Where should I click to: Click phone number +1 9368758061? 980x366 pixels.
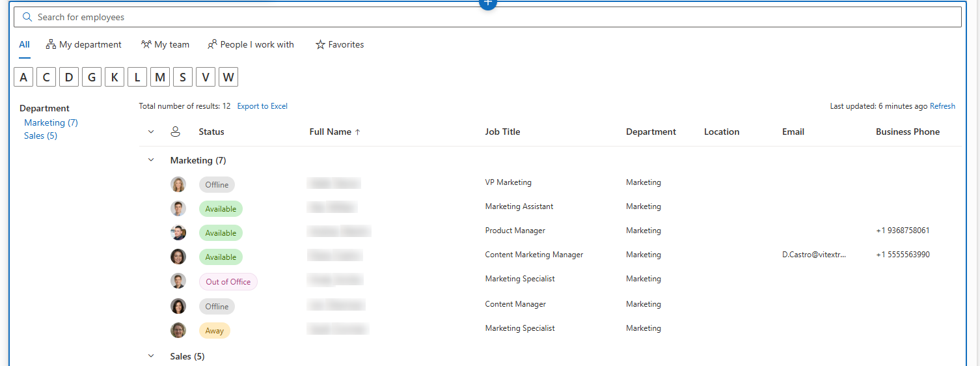click(903, 231)
